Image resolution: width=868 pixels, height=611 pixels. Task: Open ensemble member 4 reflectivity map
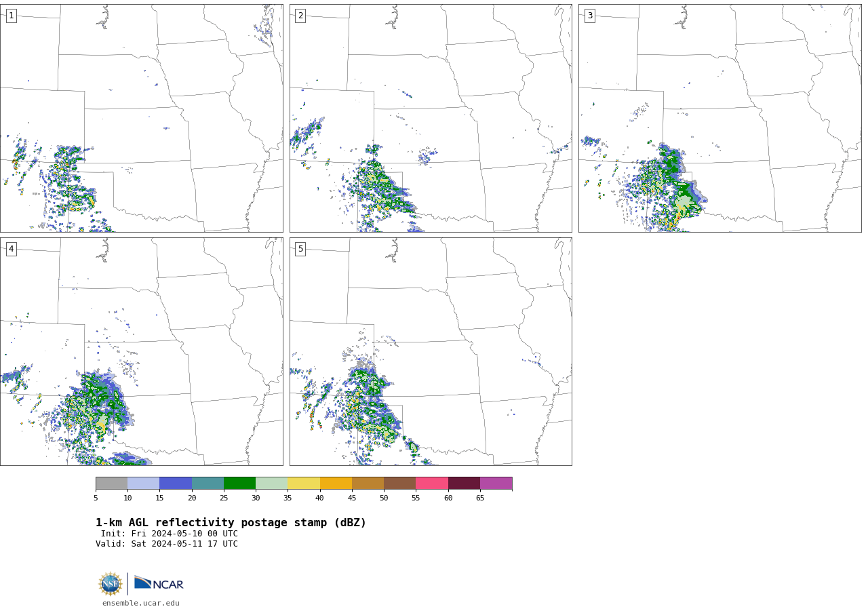tap(141, 351)
